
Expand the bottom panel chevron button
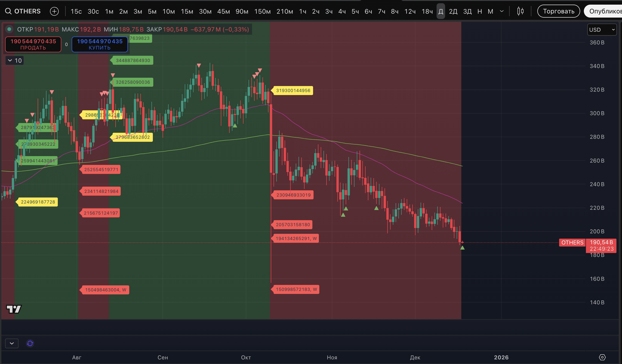click(x=12, y=343)
